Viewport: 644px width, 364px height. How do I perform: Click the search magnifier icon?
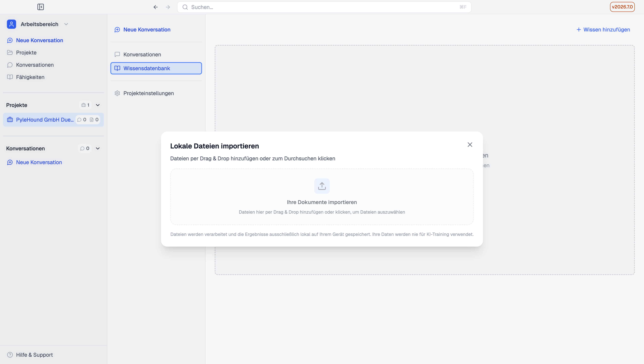point(185,7)
